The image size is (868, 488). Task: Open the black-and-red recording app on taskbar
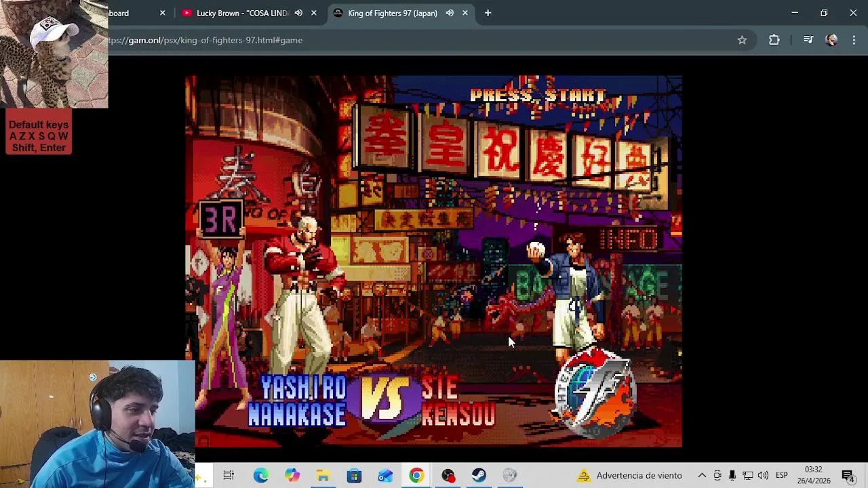click(x=448, y=476)
